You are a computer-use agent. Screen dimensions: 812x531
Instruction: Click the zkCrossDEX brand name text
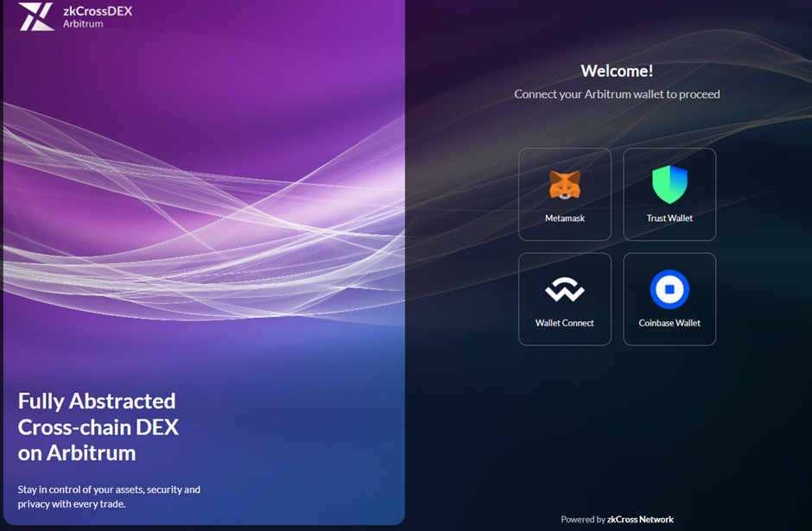click(98, 11)
